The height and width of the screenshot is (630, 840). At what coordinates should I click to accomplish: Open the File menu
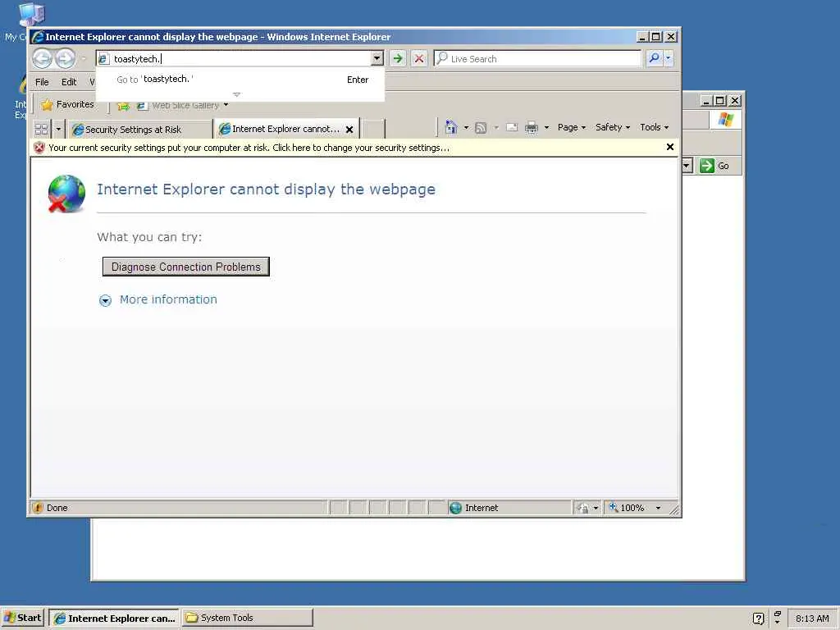click(42, 82)
